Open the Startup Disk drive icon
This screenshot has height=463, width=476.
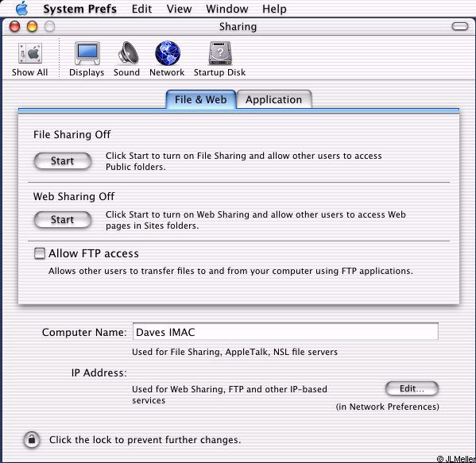pos(220,53)
